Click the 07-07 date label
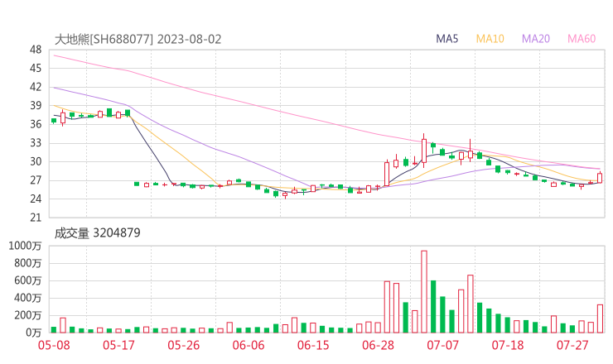Viewport: 613px width, 364px height. click(x=442, y=346)
